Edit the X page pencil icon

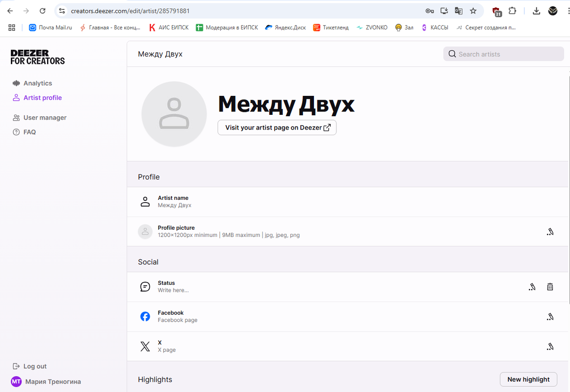(x=550, y=346)
